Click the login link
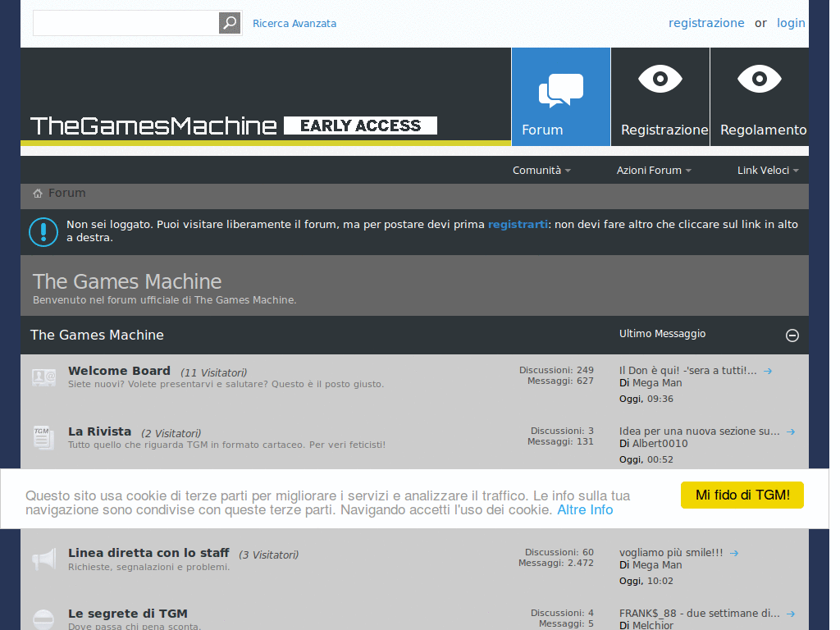 791,23
